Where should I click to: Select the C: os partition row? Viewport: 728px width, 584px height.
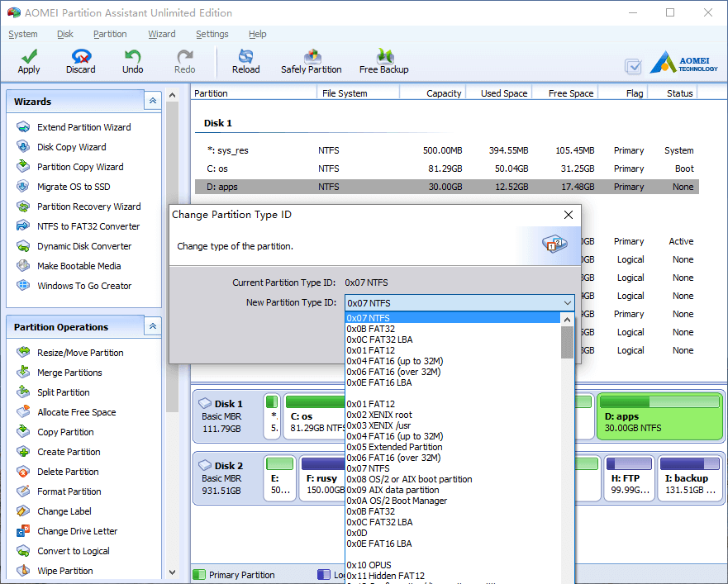click(x=447, y=169)
